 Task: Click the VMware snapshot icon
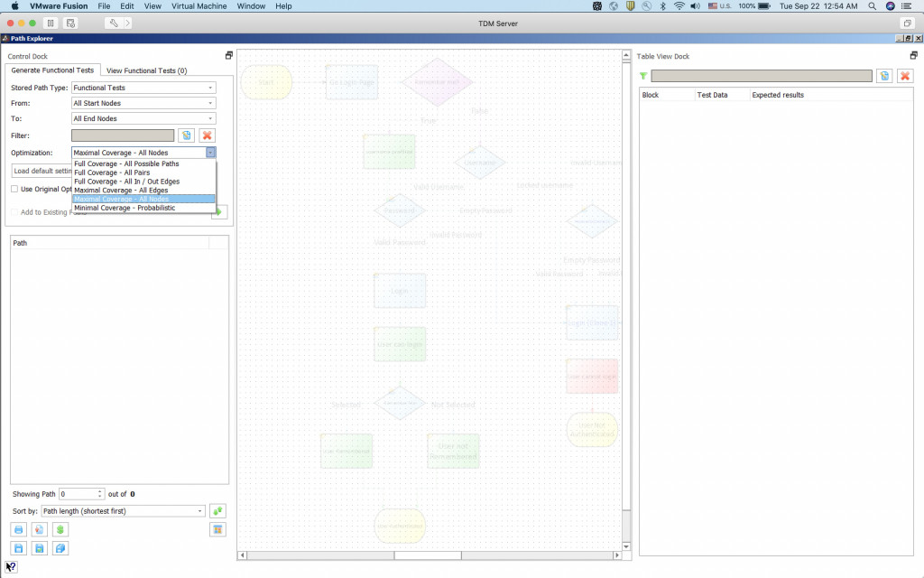click(x=70, y=23)
